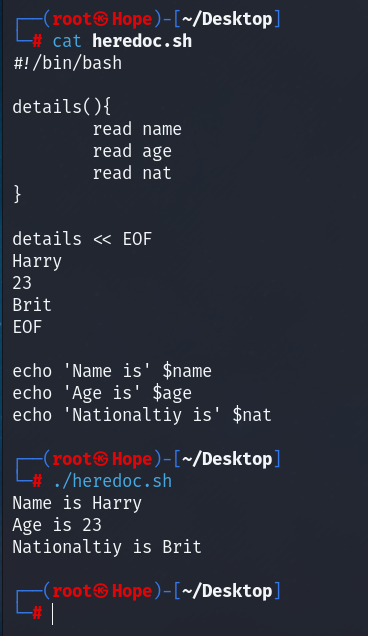This screenshot has width=368, height=636.
Task: Click the Kali skull icon in first prompt
Action: (101, 19)
